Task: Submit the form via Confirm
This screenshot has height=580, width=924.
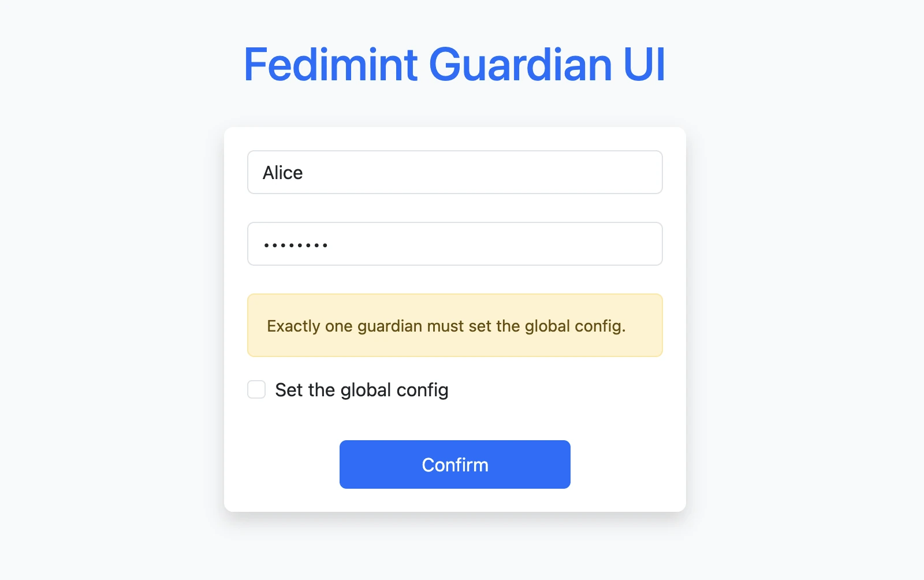Action: [x=454, y=464]
